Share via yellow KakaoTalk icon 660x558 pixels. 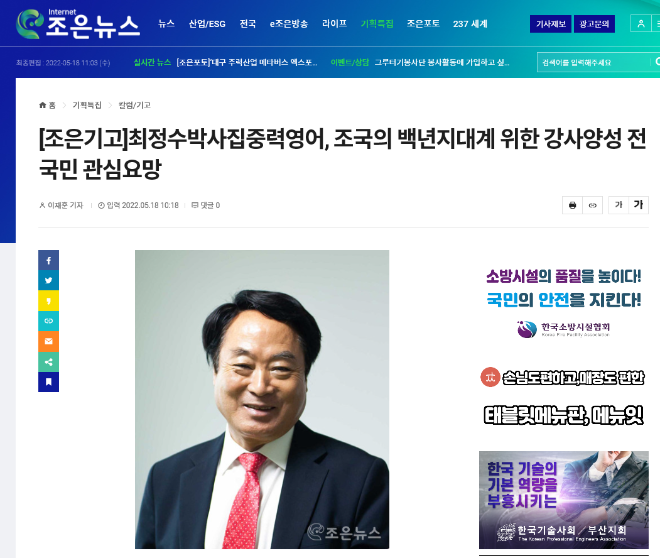click(x=48, y=301)
